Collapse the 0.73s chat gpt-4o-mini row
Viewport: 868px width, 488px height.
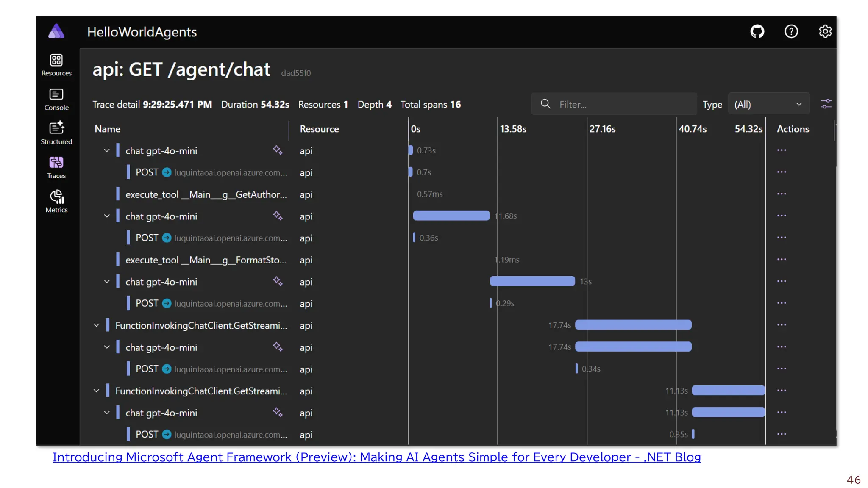point(107,150)
